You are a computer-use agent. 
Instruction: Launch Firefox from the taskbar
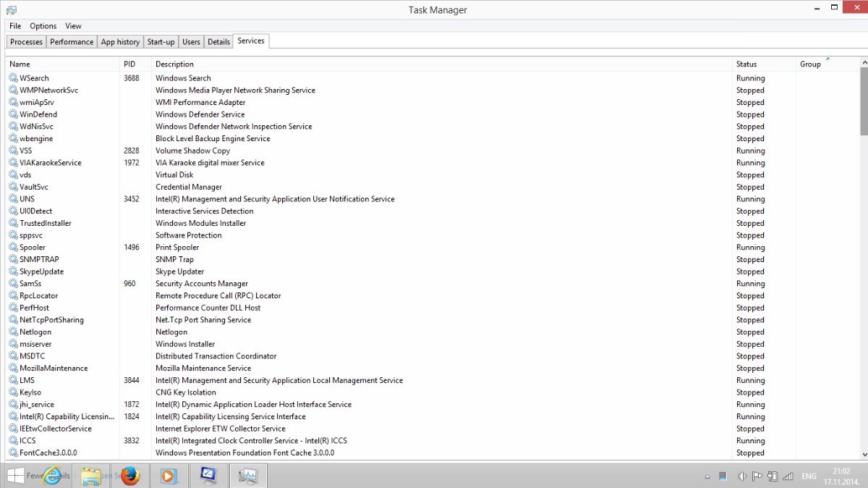[130, 476]
